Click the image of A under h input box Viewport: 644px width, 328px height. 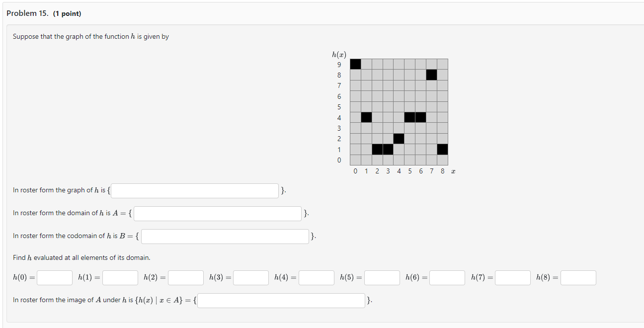281,300
